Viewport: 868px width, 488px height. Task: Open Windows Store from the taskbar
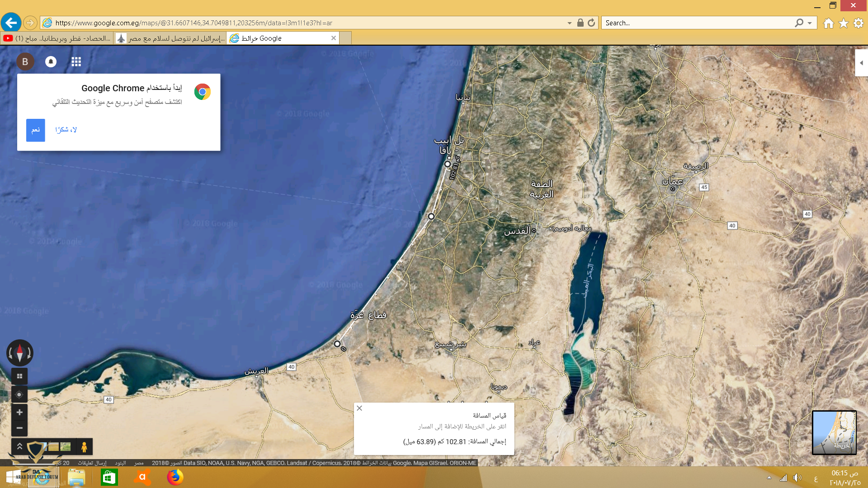pos(109,477)
